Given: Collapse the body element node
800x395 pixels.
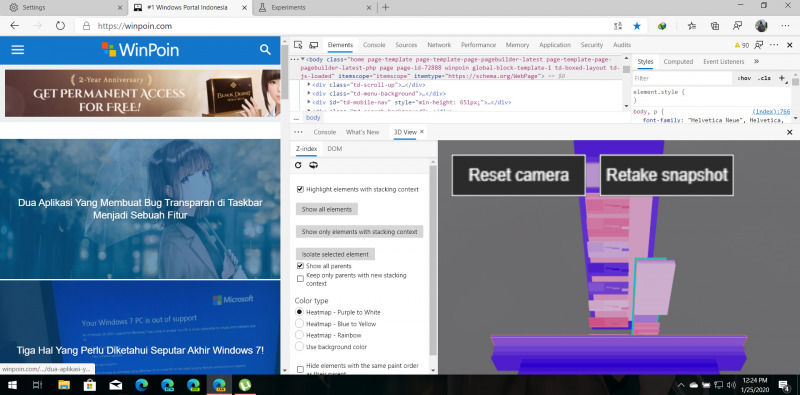Looking at the screenshot, I should pos(303,60).
